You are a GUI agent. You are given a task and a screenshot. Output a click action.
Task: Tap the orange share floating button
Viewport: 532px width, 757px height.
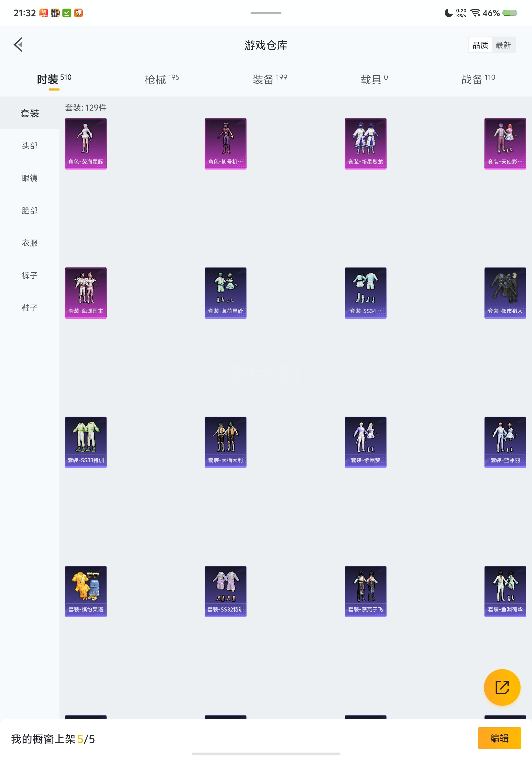tap(502, 687)
